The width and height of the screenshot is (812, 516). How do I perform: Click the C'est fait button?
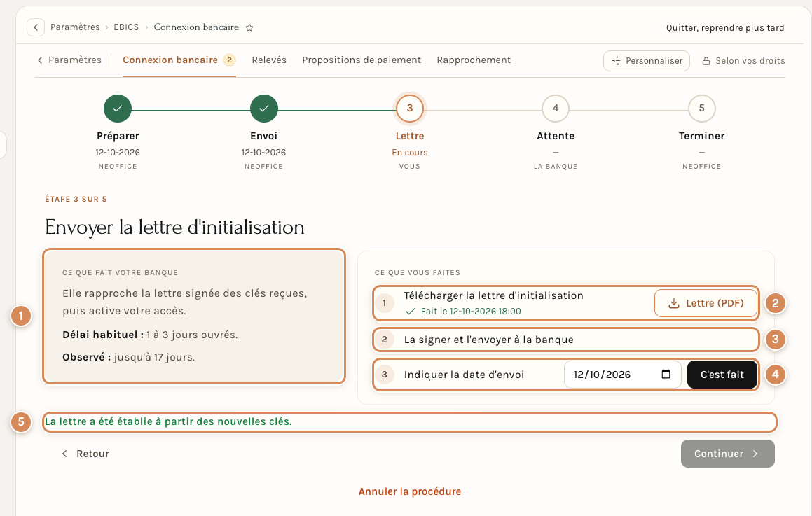(722, 375)
